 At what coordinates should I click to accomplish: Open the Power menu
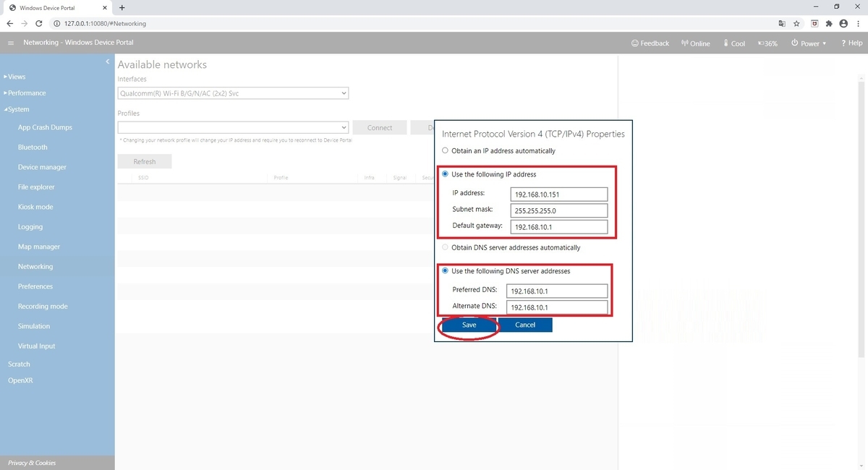pos(809,43)
